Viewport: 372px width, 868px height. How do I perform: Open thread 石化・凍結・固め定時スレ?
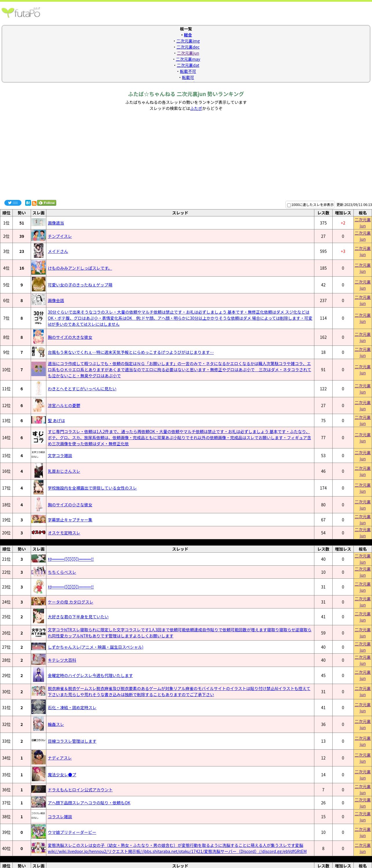coord(72,708)
